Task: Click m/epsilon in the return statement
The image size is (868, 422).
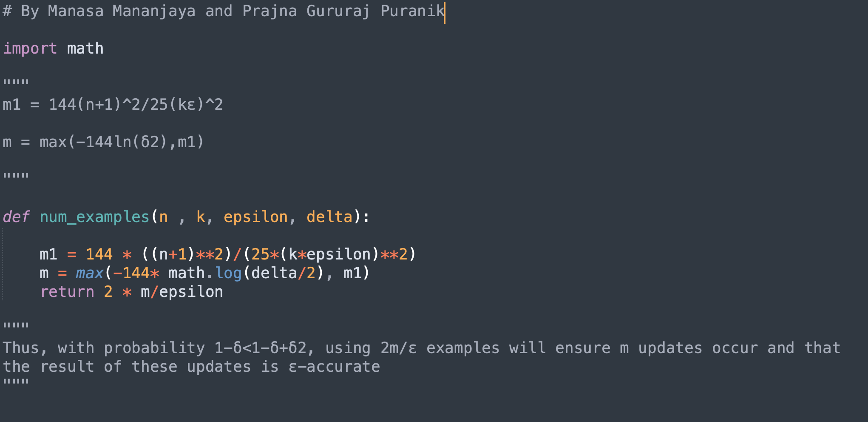Action: point(182,292)
